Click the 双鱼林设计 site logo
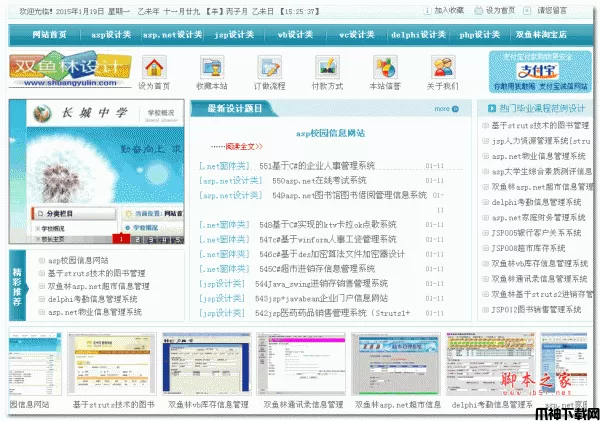Screen dimensions: 600x421 pyautogui.click(x=70, y=69)
